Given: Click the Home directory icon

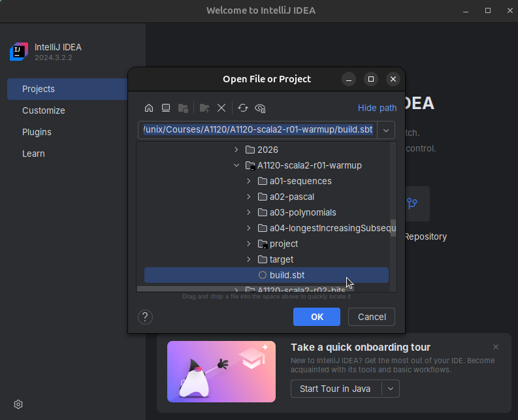Looking at the screenshot, I should (x=149, y=108).
